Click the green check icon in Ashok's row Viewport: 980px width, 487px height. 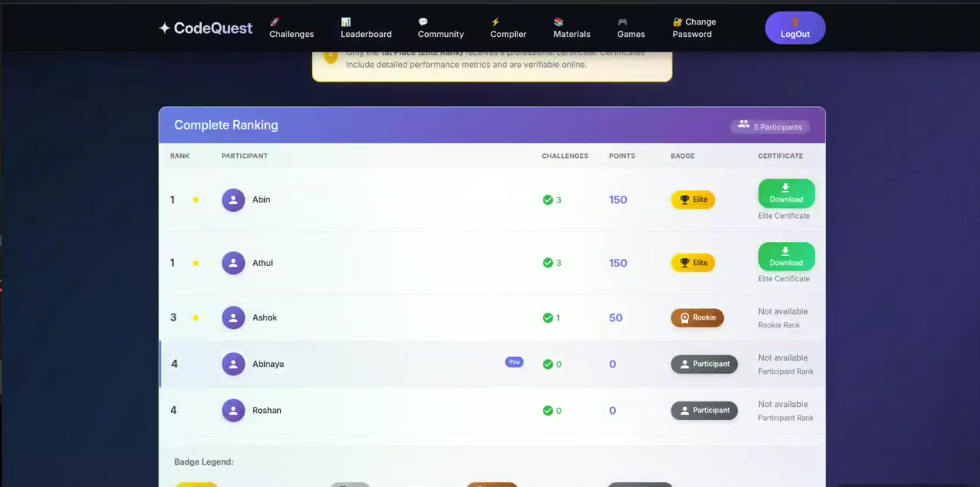(x=548, y=318)
